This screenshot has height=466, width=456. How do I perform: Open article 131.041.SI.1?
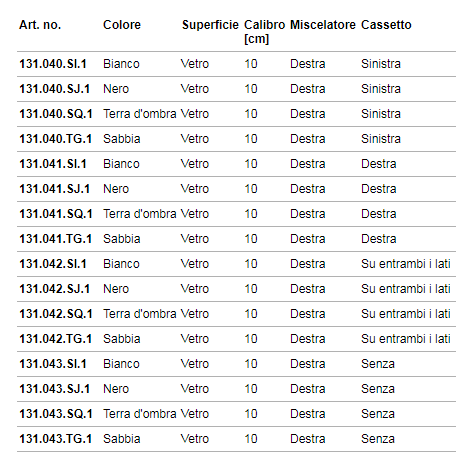coord(53,164)
